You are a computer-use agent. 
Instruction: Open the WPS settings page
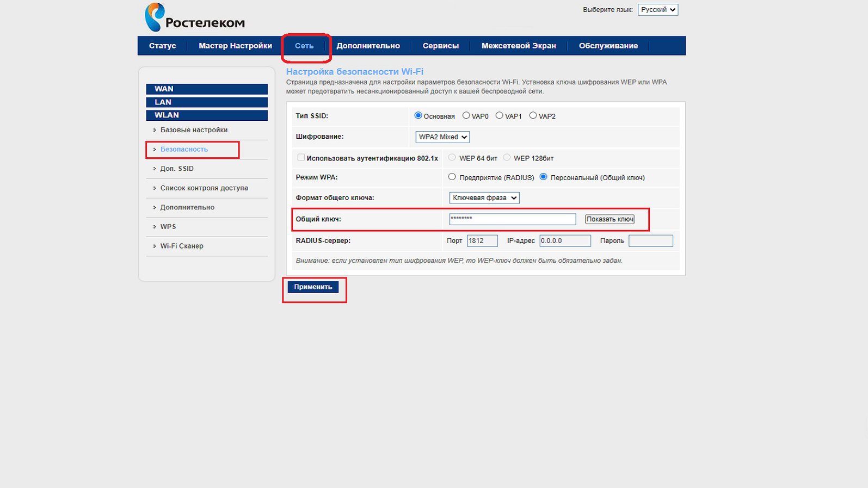tap(168, 227)
